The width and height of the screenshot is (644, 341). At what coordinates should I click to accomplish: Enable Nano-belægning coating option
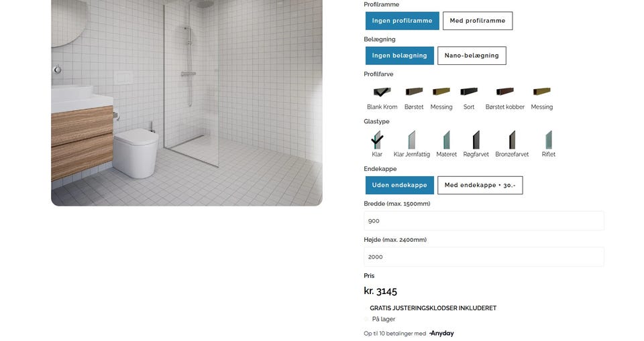[472, 56]
